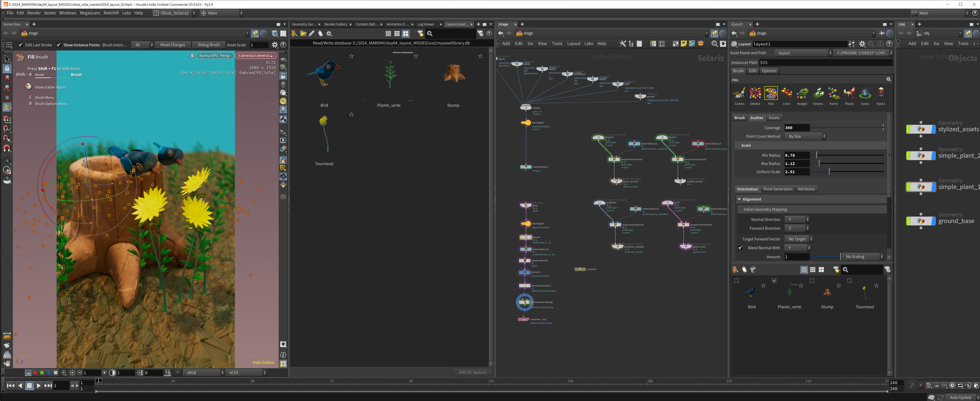This screenshot has height=401, width=980.
Task: Click the viewport info icon
Action: point(283,355)
